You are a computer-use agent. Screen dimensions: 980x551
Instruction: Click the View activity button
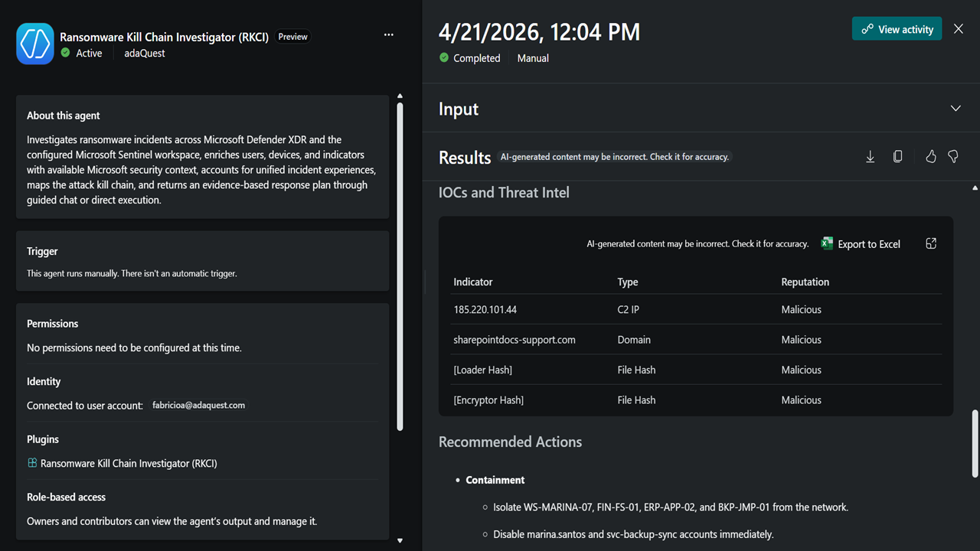[897, 29]
